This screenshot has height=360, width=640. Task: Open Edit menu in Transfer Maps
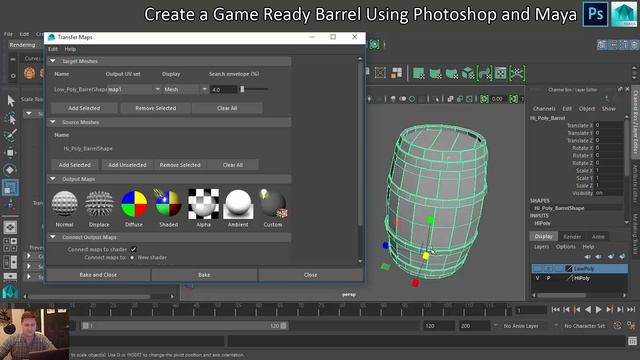[53, 49]
